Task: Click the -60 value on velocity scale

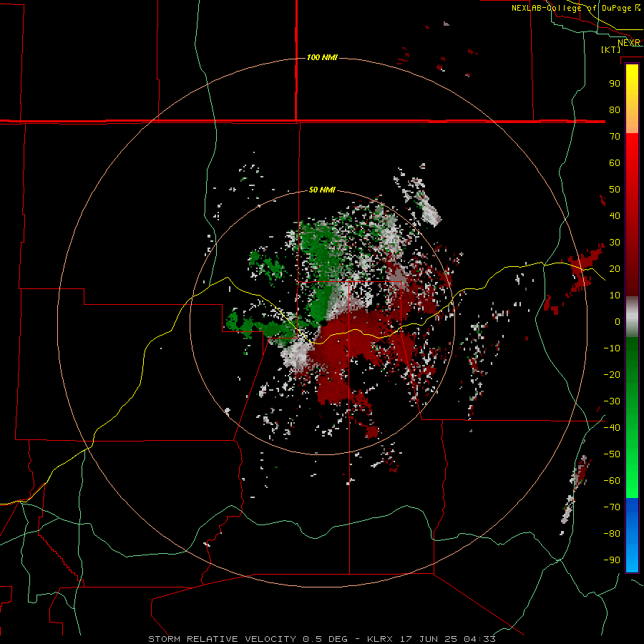Action: pyautogui.click(x=612, y=481)
